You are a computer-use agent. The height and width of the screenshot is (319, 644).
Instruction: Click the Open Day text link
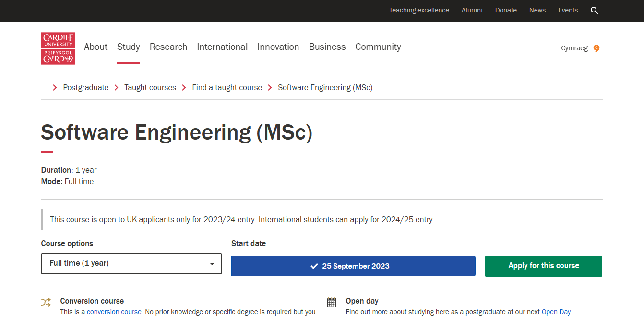point(556,312)
